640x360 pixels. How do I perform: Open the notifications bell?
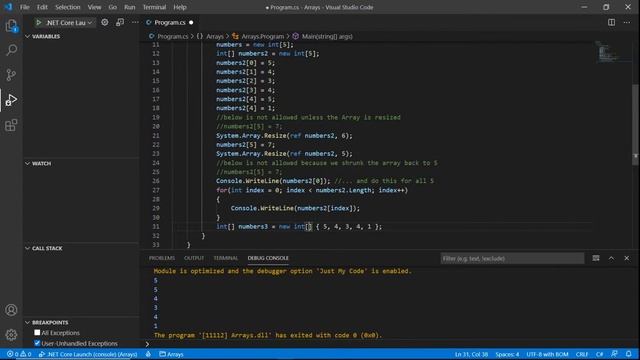629,354
